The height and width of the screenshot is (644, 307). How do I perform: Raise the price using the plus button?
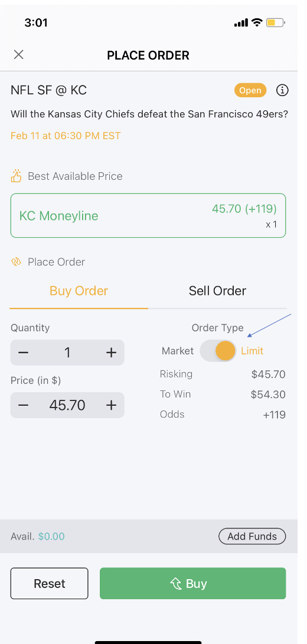point(112,405)
